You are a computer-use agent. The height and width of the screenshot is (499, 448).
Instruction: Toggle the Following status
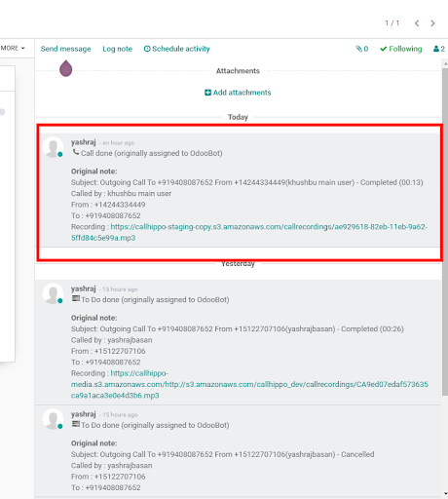click(401, 49)
